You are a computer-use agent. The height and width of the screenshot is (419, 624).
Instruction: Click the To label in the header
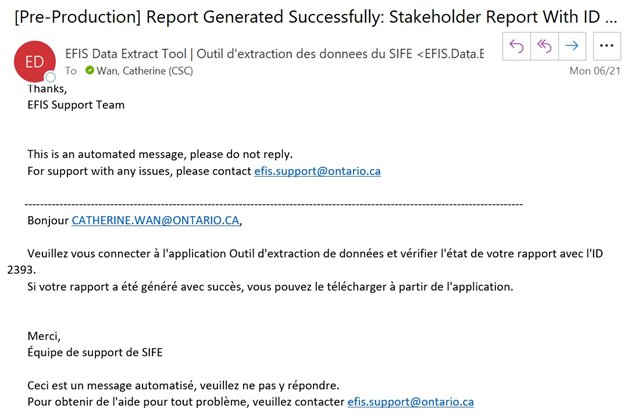tap(71, 71)
